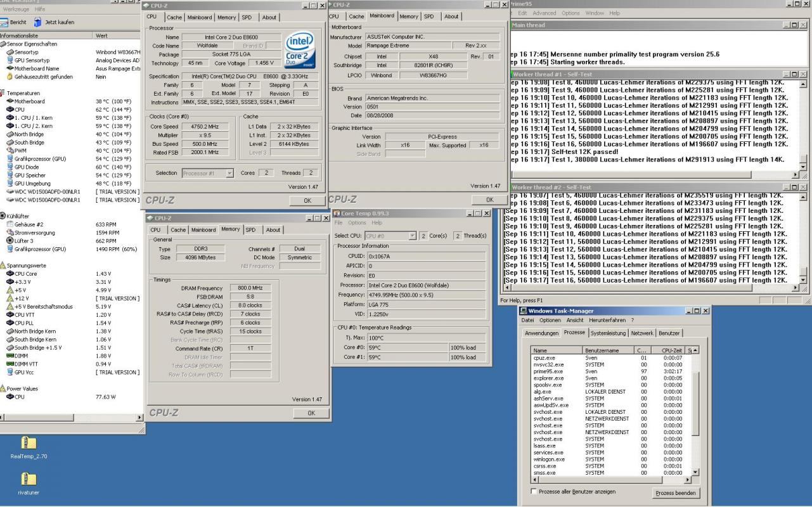Image resolution: width=812 pixels, height=507 pixels.
Task: Switch to Cache tab in CPU-Z Memory window
Action: point(177,229)
